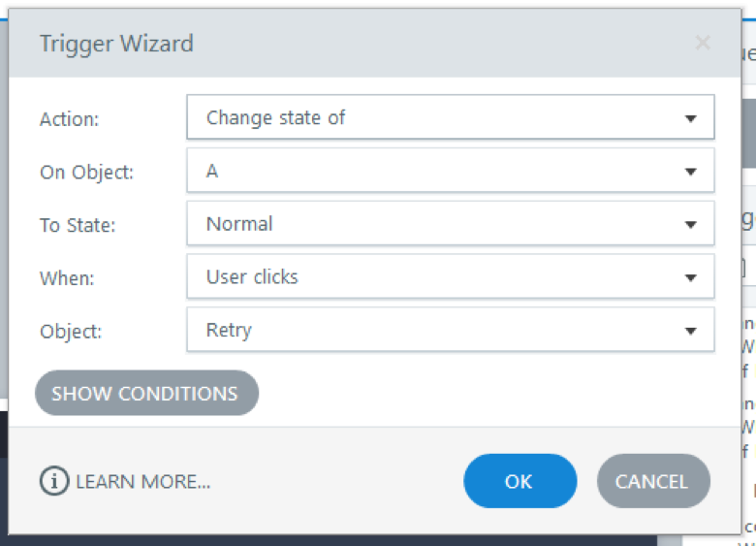Screen dimensions: 756x546
Task: Close the Trigger Wizard with the X
Action: tap(703, 43)
